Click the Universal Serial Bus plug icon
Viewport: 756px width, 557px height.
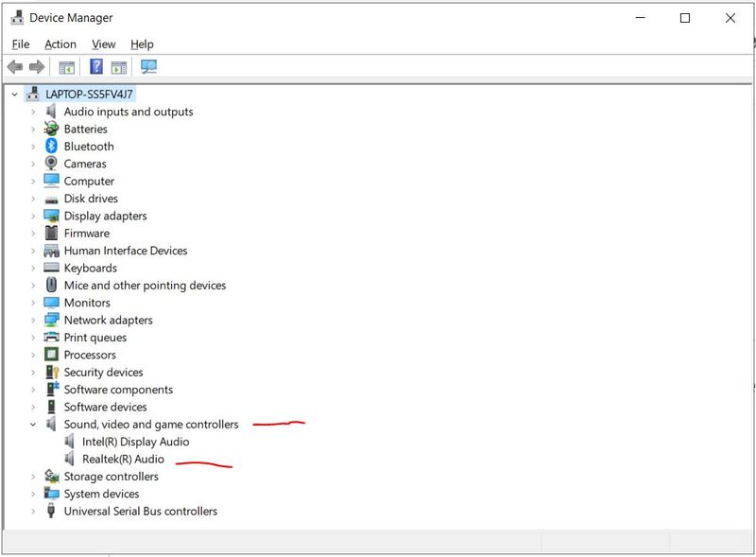[x=51, y=510]
